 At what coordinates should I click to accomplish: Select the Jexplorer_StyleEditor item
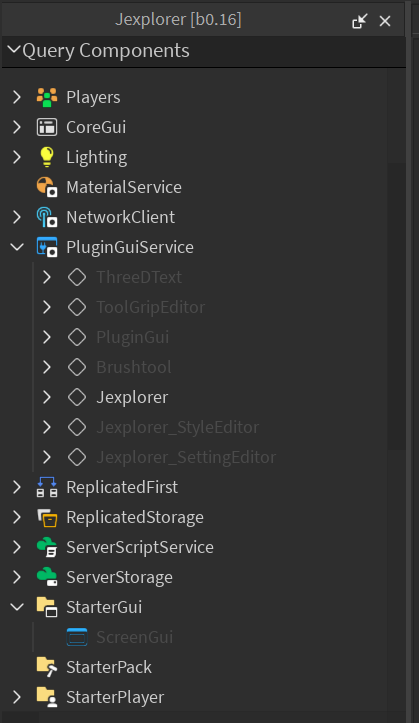point(177,427)
